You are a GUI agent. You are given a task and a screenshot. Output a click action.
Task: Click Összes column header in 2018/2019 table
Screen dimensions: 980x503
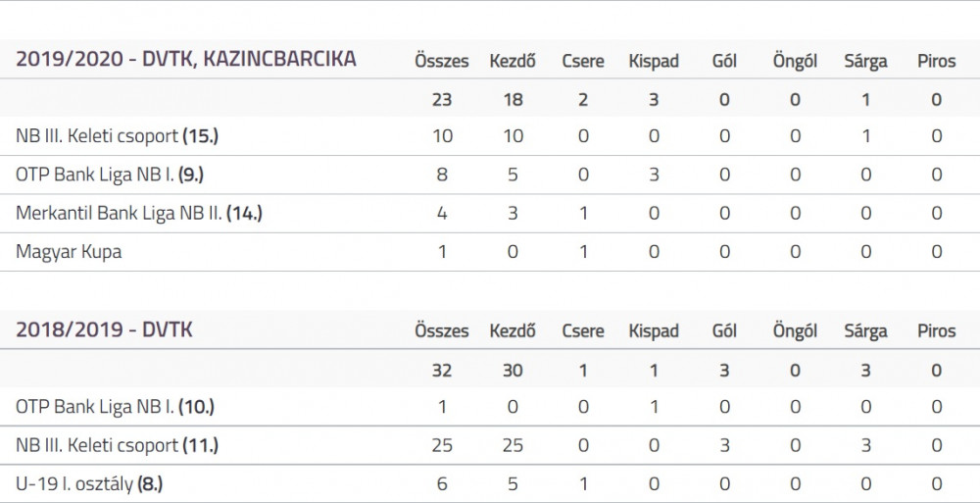442,331
